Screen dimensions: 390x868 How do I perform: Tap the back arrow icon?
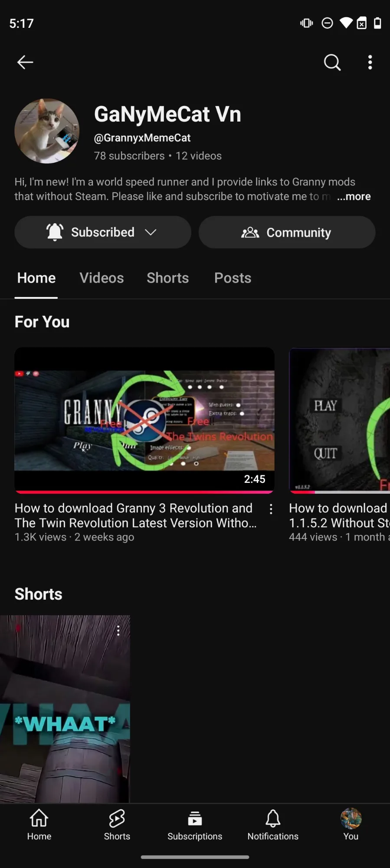tap(25, 62)
